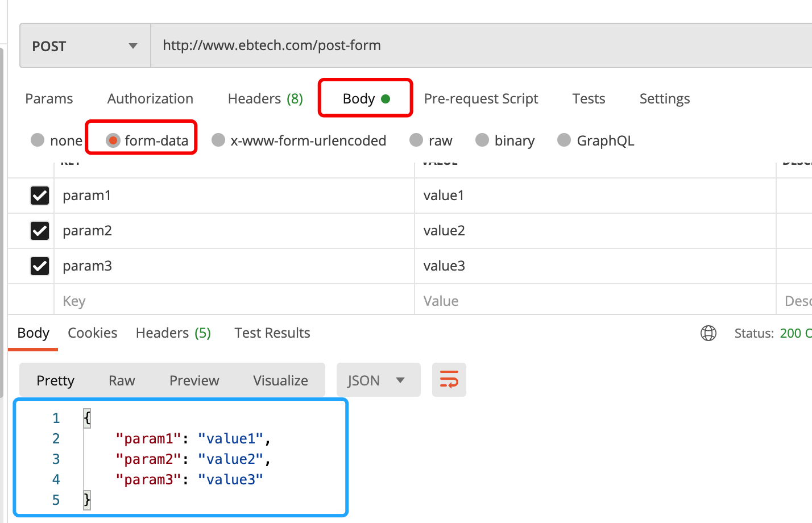
Task: Click the empty Value input field
Action: 595,301
